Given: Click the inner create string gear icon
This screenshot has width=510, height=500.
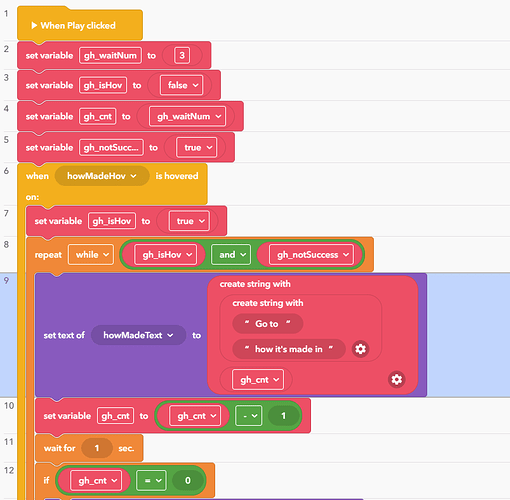Looking at the screenshot, I should coord(360,349).
